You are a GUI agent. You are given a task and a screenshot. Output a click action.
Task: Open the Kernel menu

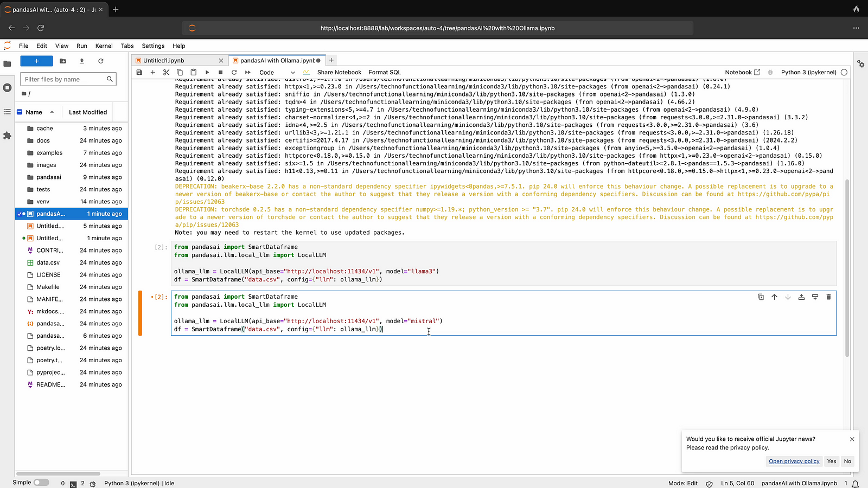coord(104,46)
